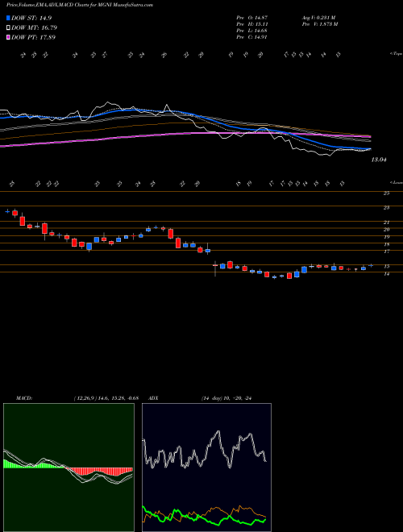Click the 18 price axis label

tap(386, 244)
